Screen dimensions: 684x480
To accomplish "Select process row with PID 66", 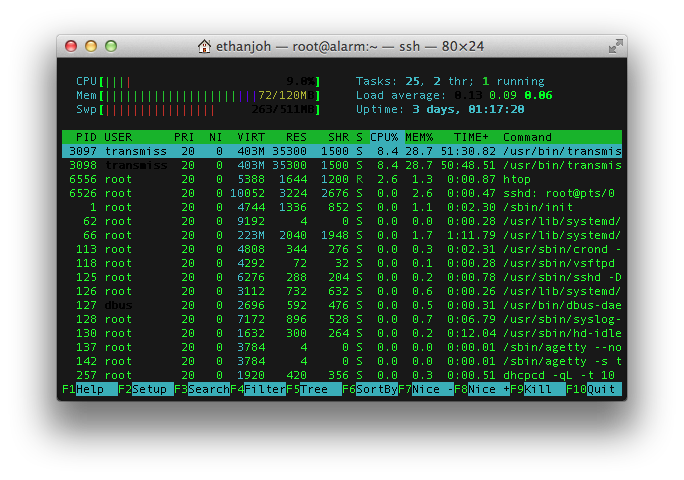I will coord(342,235).
